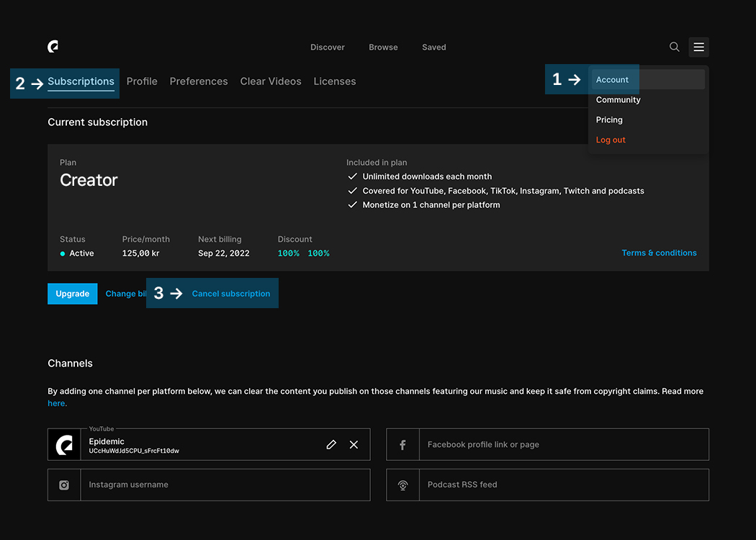The image size is (756, 540).
Task: Focus the Instagram username field
Action: coord(225,485)
